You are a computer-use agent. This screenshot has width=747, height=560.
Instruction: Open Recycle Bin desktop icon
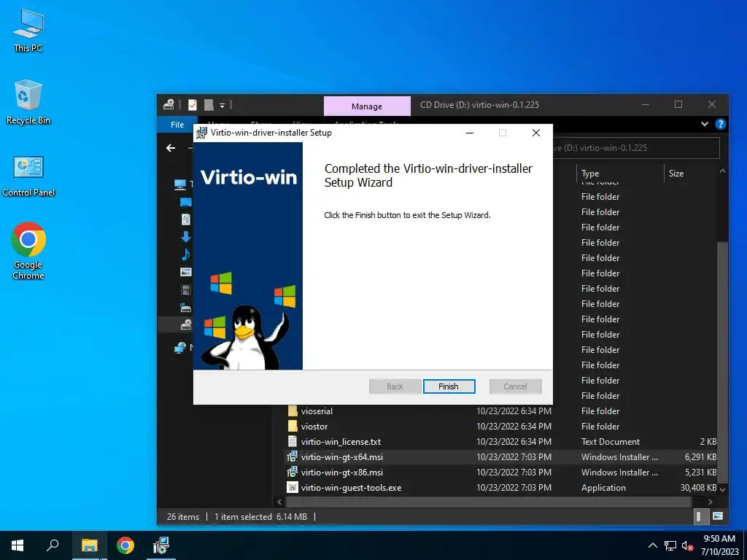click(x=28, y=102)
